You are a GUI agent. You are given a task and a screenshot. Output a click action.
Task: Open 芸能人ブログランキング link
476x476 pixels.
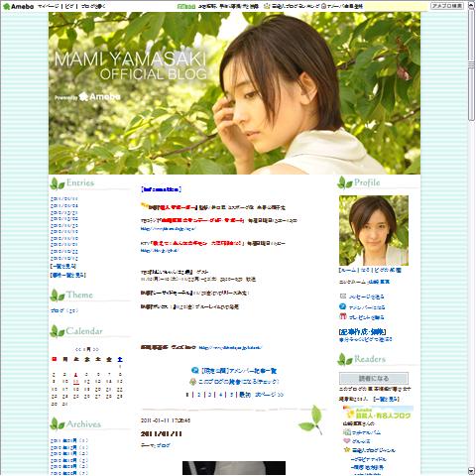click(x=296, y=6)
